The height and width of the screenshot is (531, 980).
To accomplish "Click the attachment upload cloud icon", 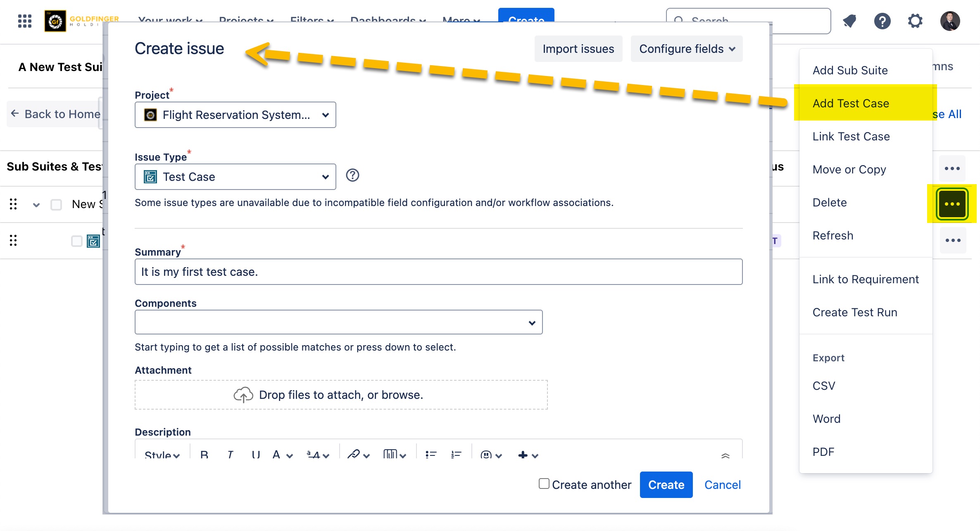I will tap(243, 395).
